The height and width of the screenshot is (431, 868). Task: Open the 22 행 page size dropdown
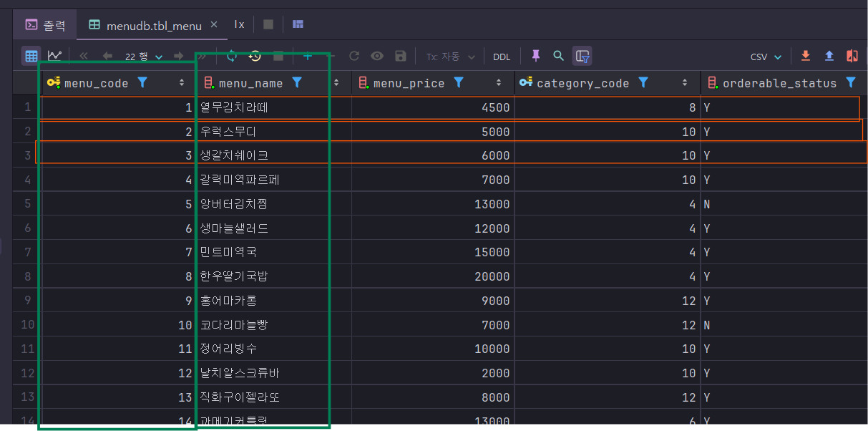point(144,56)
